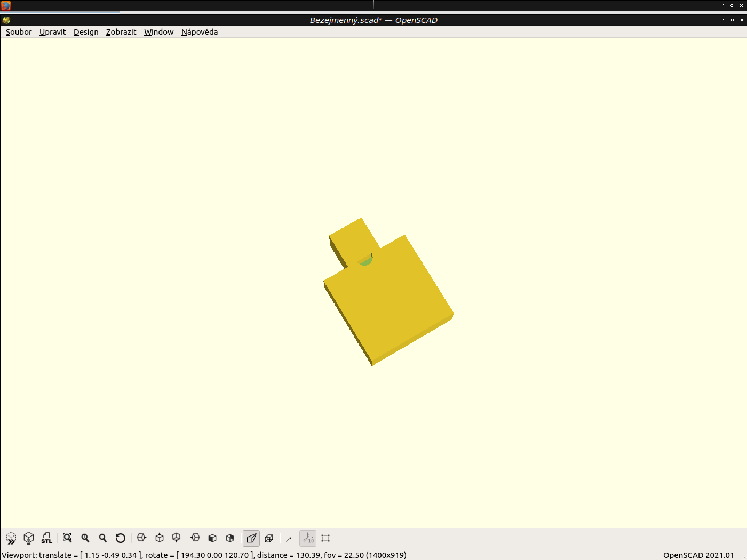
Task: Switch to back view
Action: pos(230,538)
